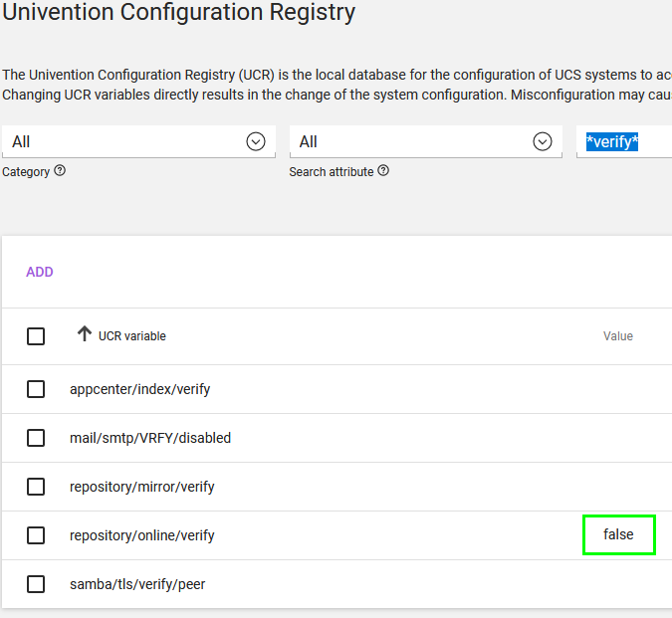The width and height of the screenshot is (672, 618).
Task: Check the samba/tls/verify/peer row checkbox
Action: (x=36, y=584)
